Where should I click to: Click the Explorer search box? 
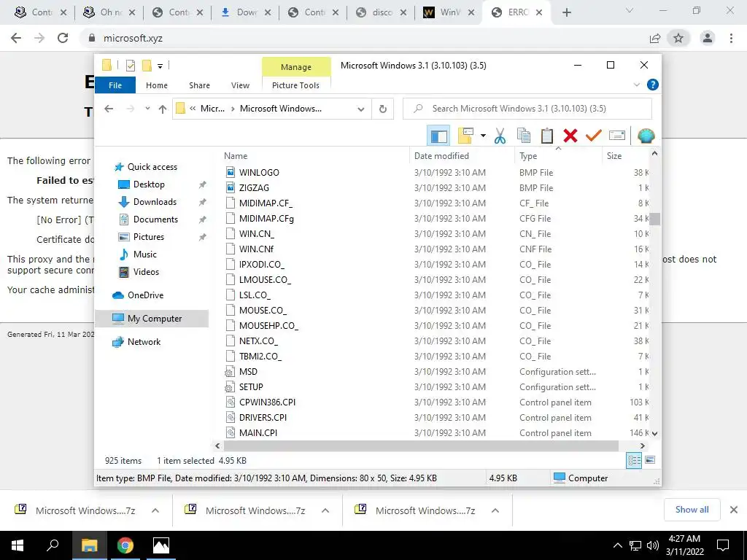[527, 109]
